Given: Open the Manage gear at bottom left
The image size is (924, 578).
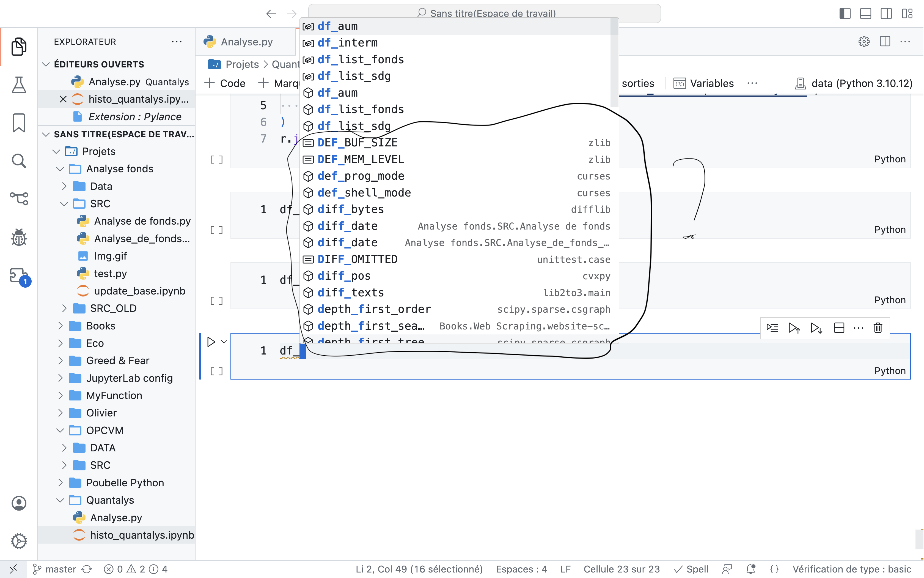Looking at the screenshot, I should point(19,541).
